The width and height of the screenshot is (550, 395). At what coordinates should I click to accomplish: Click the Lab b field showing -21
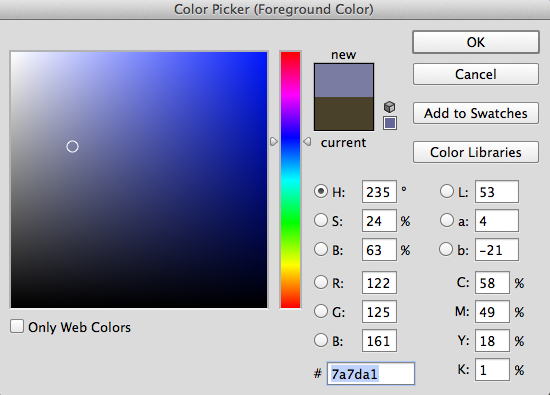(497, 250)
